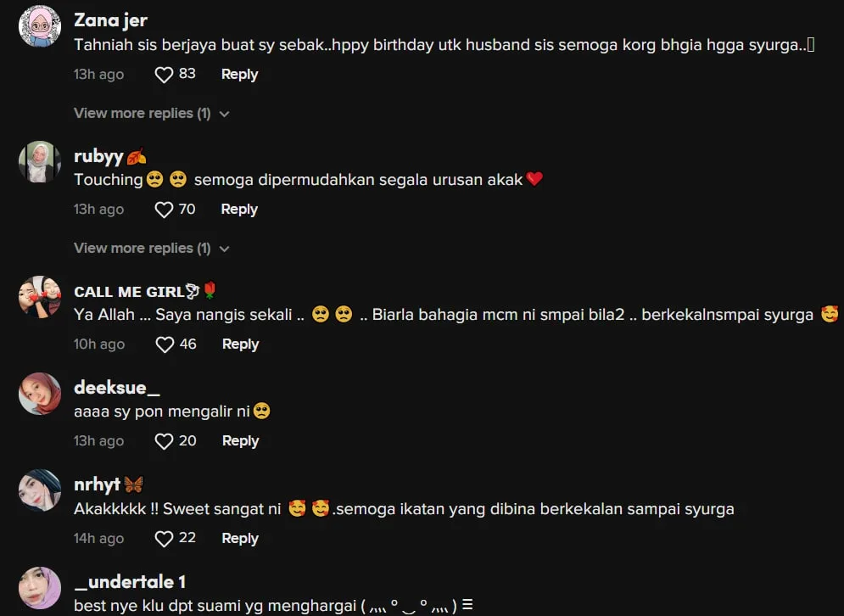
Task: Like deeksue_'s comment heart icon
Action: (x=164, y=441)
